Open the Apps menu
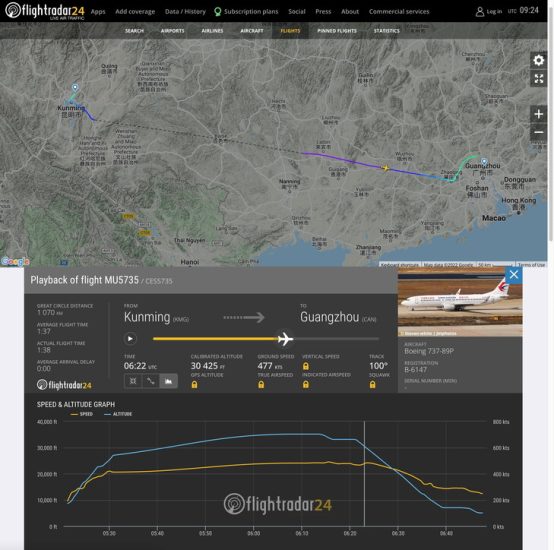Screen dimensions: 554x550 [98, 12]
